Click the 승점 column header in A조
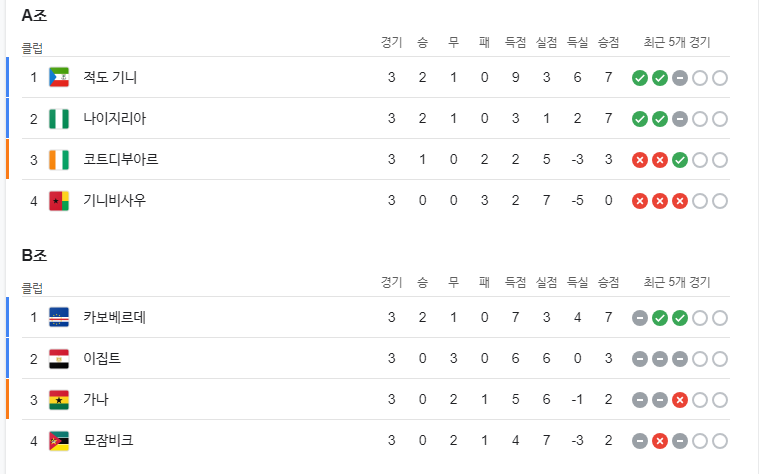The width and height of the screenshot is (759, 474). coord(608,43)
